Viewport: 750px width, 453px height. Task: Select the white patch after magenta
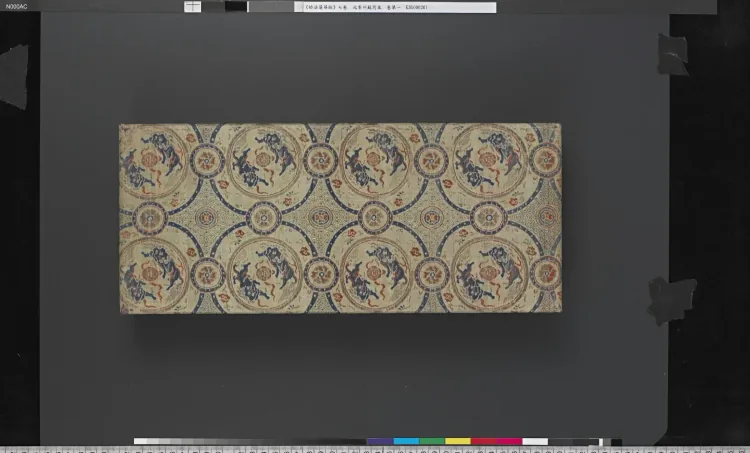535,441
